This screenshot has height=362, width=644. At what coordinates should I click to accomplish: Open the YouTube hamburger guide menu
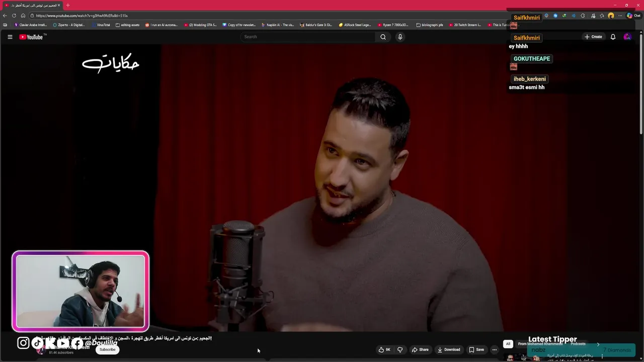10,37
